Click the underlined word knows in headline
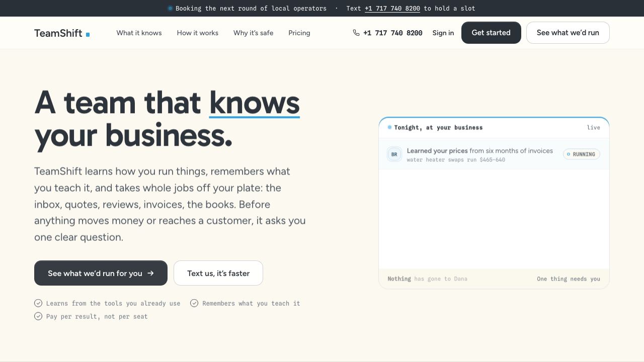644x362 pixels. (x=255, y=103)
